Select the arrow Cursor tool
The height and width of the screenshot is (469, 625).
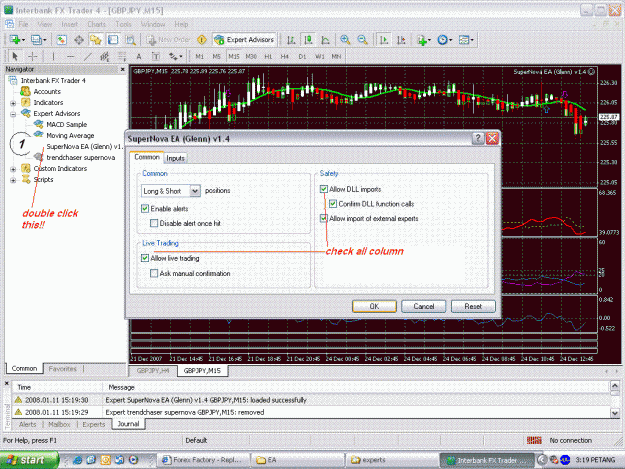pos(15,56)
